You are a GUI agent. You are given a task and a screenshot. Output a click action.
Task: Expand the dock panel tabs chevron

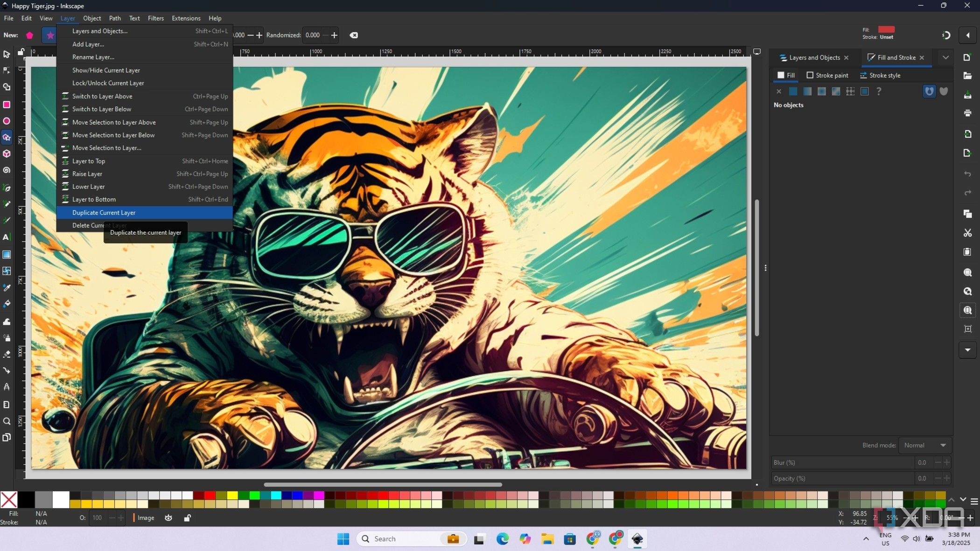click(945, 57)
